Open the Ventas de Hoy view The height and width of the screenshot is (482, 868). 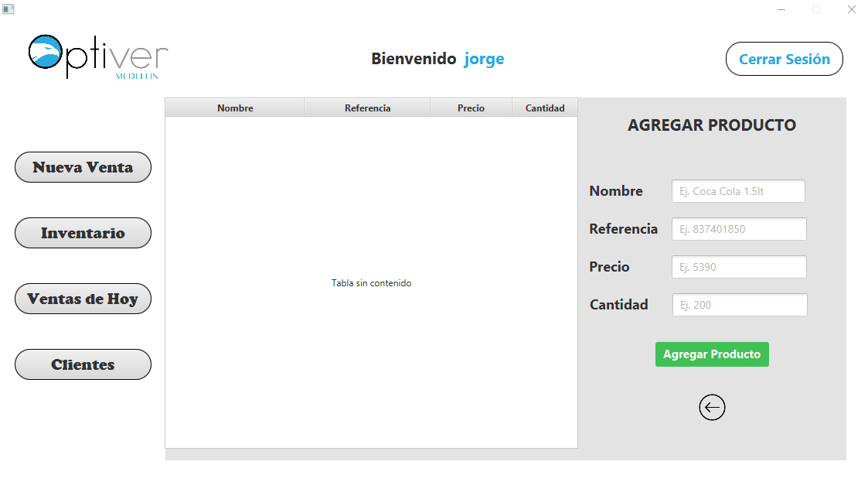[x=83, y=298]
